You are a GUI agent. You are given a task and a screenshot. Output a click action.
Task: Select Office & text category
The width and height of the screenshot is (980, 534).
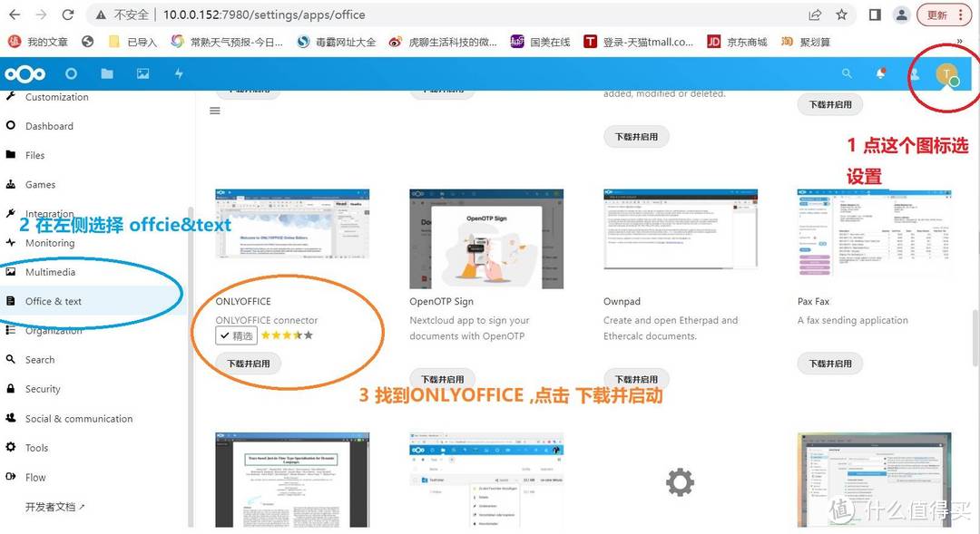(54, 301)
